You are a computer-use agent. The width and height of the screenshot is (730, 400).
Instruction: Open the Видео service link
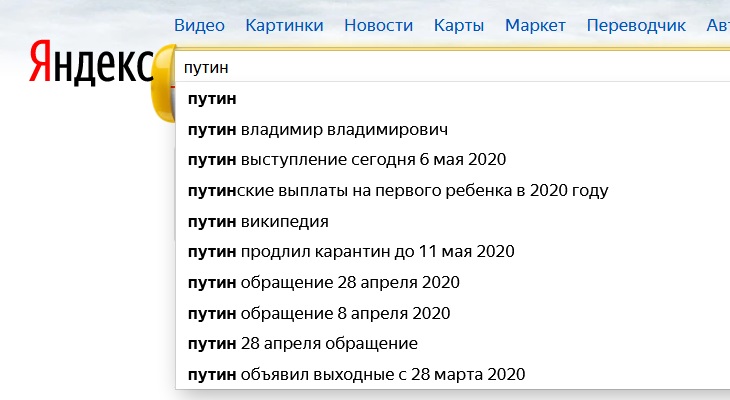click(x=199, y=25)
